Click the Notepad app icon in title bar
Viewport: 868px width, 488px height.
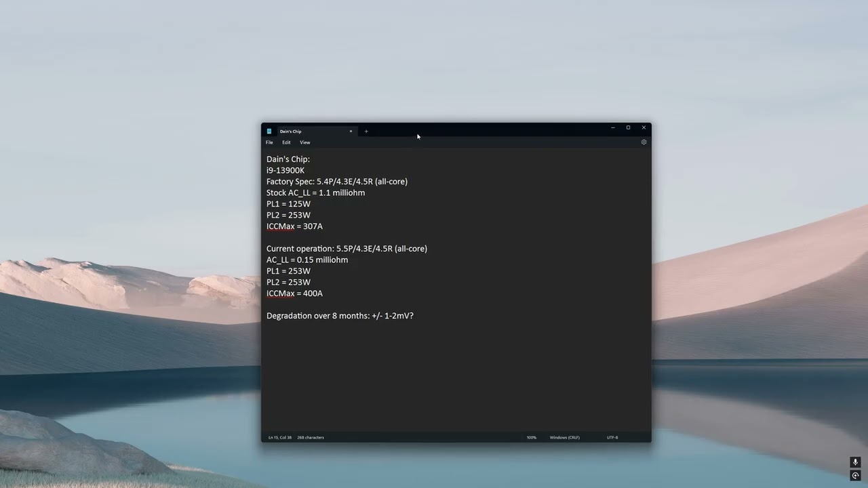269,131
